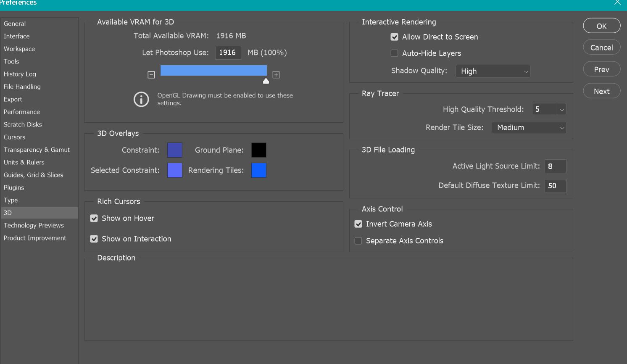
Task: Select Scratch Disks preferences
Action: coord(39,124)
